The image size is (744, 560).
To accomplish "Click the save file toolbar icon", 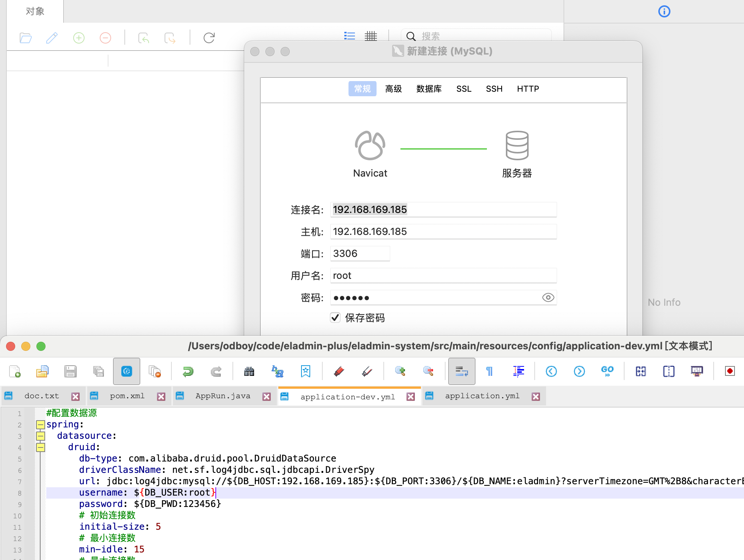I will pyautogui.click(x=70, y=371).
